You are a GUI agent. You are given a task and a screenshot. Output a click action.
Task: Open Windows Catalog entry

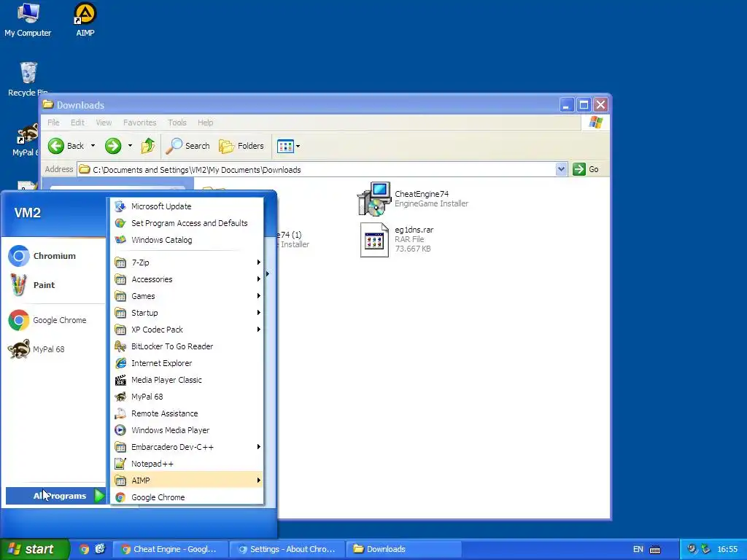(x=187, y=240)
